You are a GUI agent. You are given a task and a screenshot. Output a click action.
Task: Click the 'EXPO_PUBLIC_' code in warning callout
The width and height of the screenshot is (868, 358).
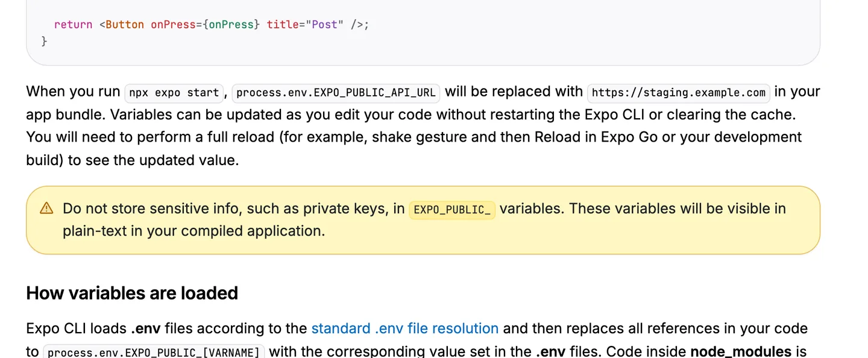[x=452, y=210]
